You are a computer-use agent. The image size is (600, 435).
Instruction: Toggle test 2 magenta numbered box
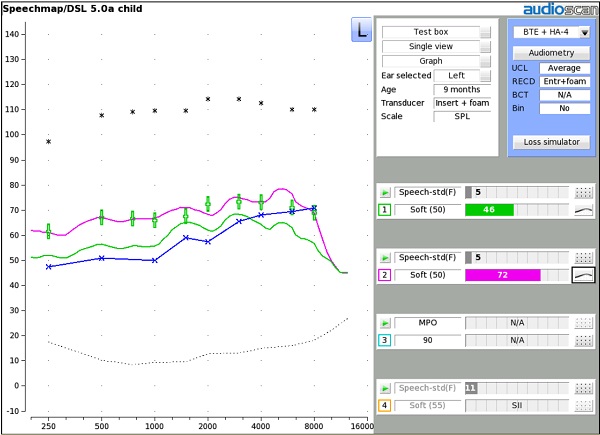pos(384,275)
